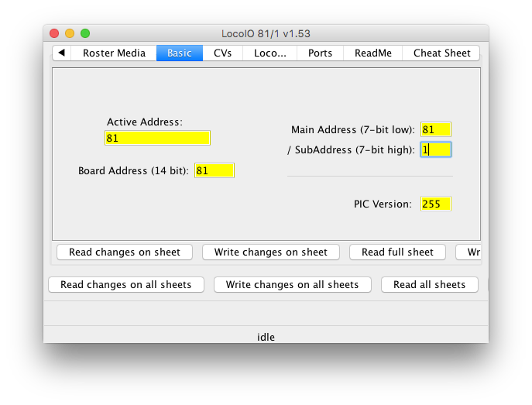Select the SubAddress (7-bit high) field

coord(436,149)
